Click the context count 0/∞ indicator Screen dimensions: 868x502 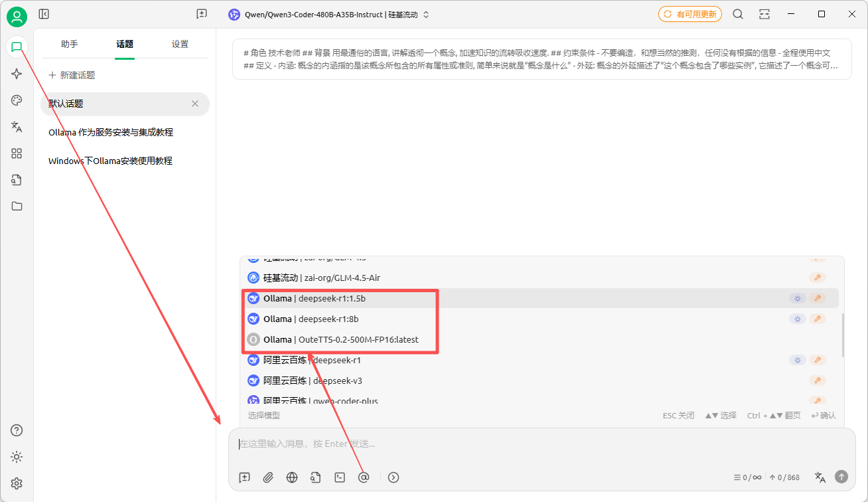pos(747,477)
